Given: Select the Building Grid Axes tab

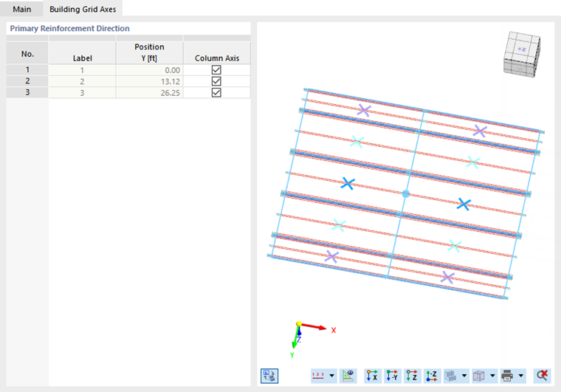Looking at the screenshot, I should [x=83, y=9].
